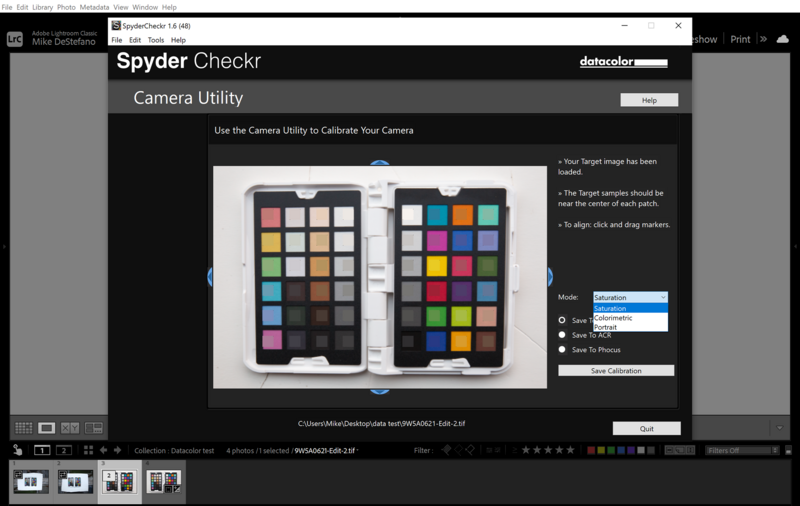The height and width of the screenshot is (506, 800).
Task: Click the main window 1 display button
Action: coord(42,450)
